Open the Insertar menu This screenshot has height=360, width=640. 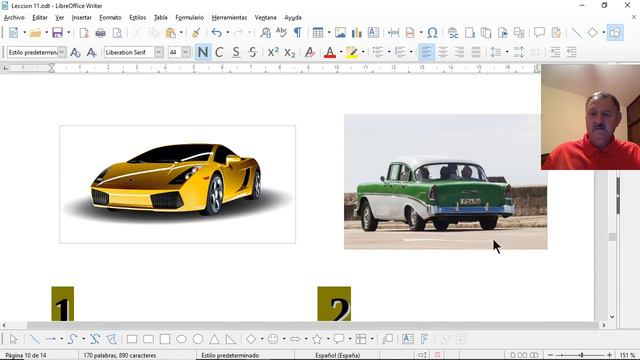(82, 18)
